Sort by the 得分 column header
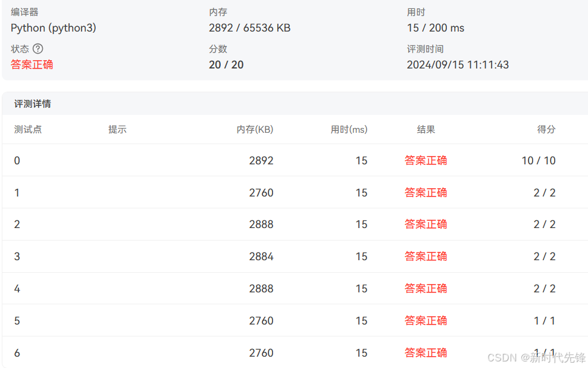Image resolution: width=588 pixels, height=368 pixels. [546, 129]
